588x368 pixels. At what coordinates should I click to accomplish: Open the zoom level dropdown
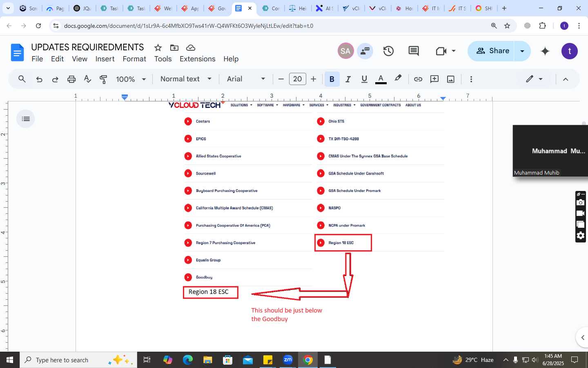131,79
